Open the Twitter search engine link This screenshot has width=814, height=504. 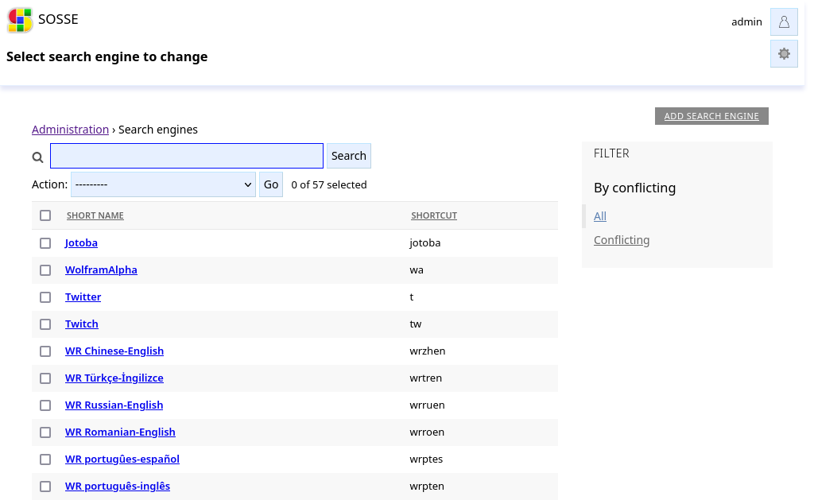(83, 297)
